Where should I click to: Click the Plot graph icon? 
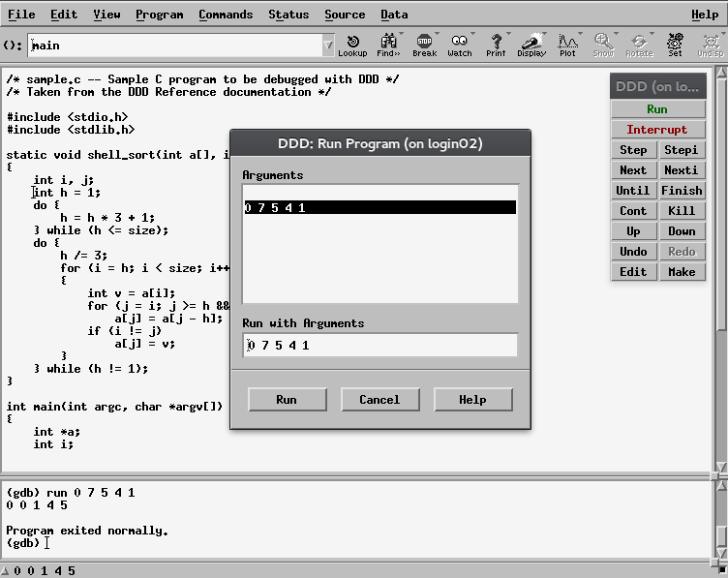[x=567, y=46]
